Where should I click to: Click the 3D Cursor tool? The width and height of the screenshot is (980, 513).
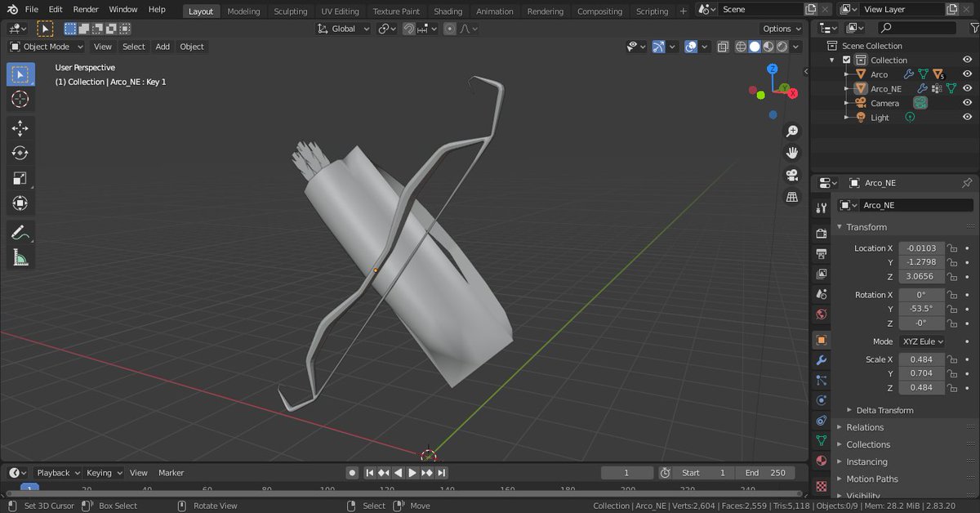tap(20, 100)
